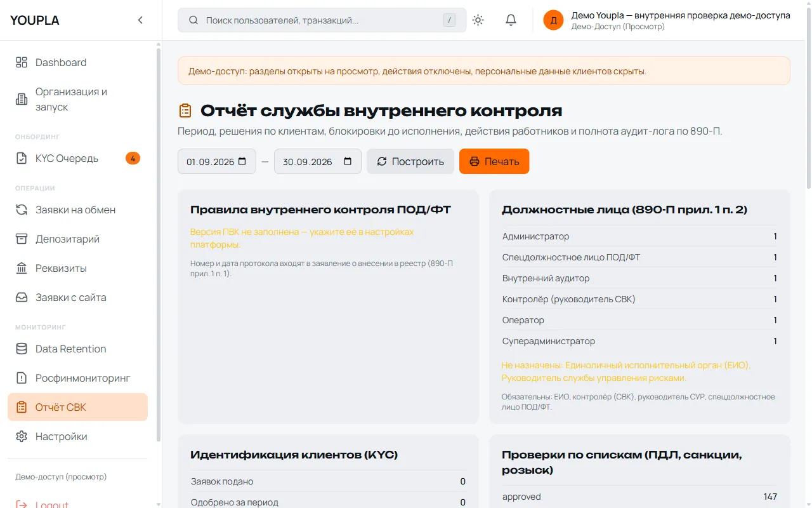
Task: Click the "Внутренний аудитор" row
Action: click(639, 278)
